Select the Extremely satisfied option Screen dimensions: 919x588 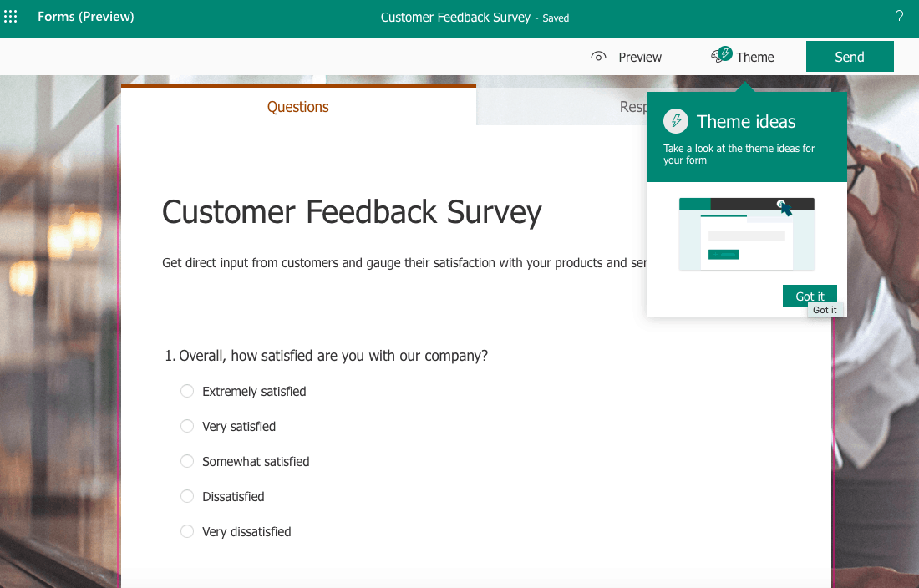click(x=187, y=391)
